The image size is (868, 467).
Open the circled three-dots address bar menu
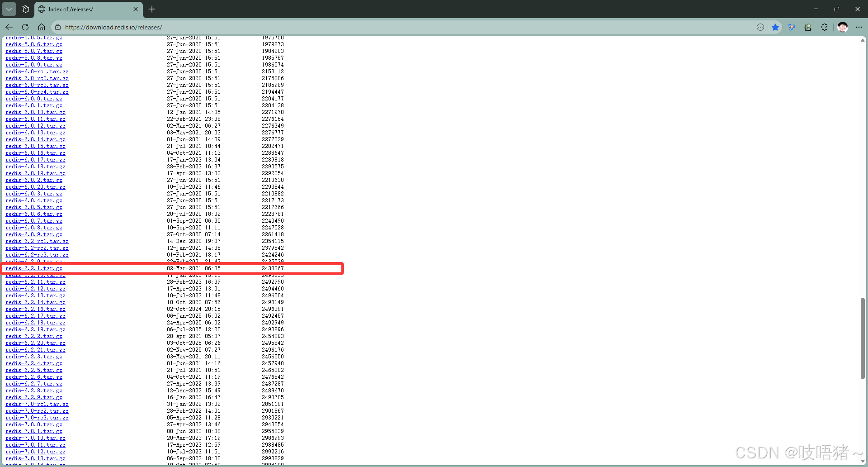click(x=760, y=27)
